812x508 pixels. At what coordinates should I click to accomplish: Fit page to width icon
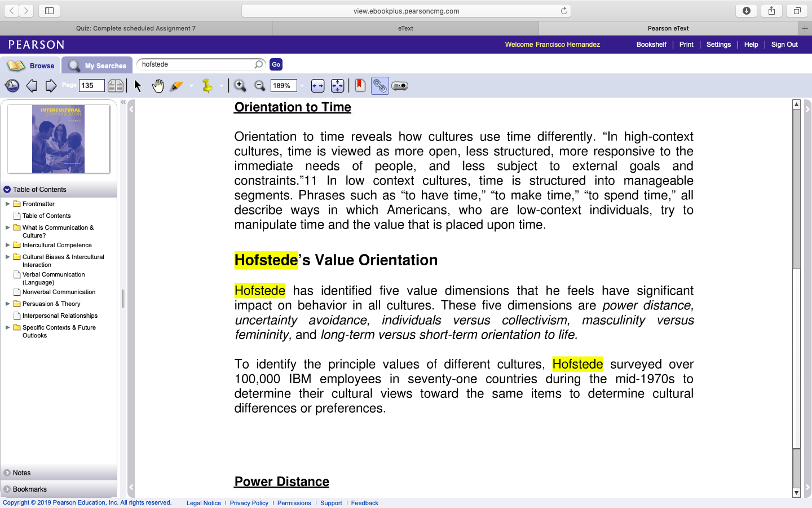coord(317,86)
